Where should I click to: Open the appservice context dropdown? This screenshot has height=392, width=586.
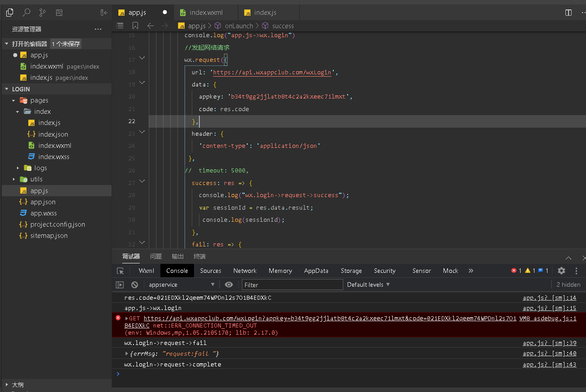pos(181,285)
